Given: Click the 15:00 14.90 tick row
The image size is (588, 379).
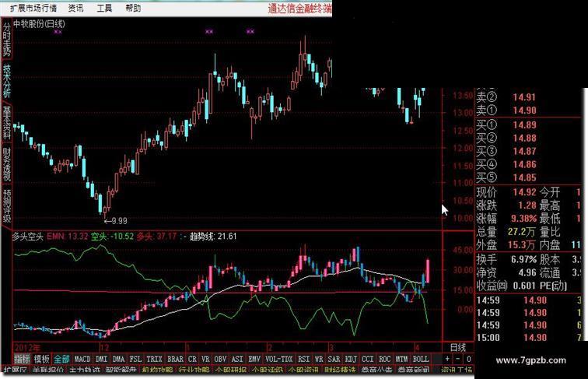Looking at the screenshot, I should click(529, 337).
